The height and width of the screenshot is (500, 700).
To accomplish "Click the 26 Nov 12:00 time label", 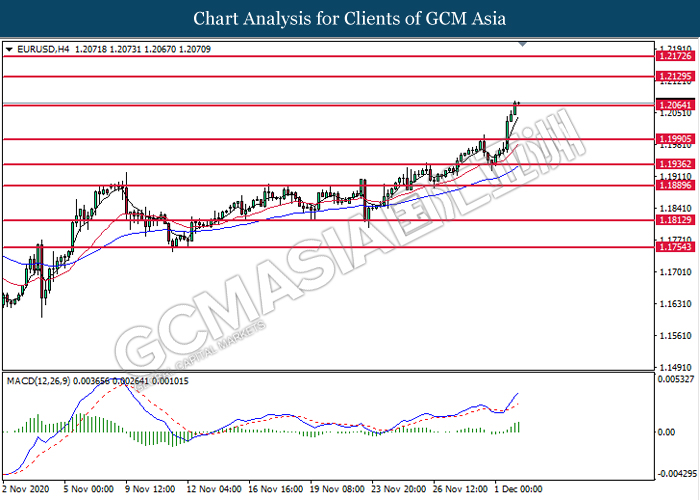I will point(460,489).
